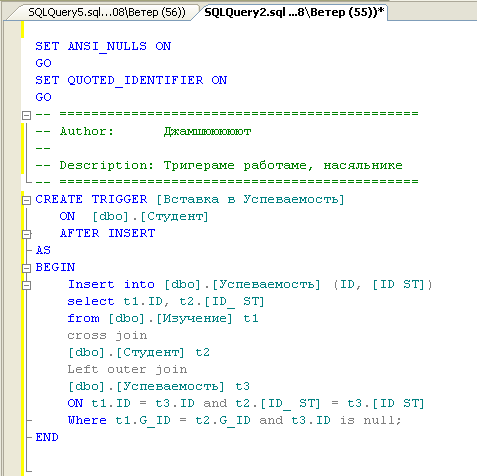Click on the AS keyword
The image size is (477, 476).
43,250
